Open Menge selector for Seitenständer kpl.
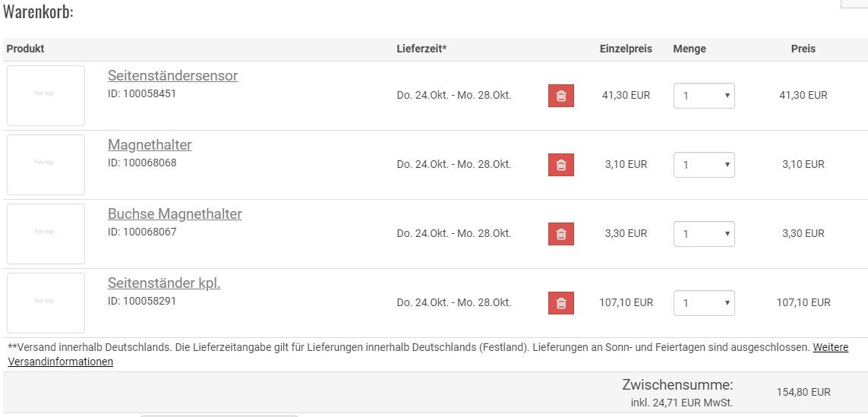 (x=704, y=303)
